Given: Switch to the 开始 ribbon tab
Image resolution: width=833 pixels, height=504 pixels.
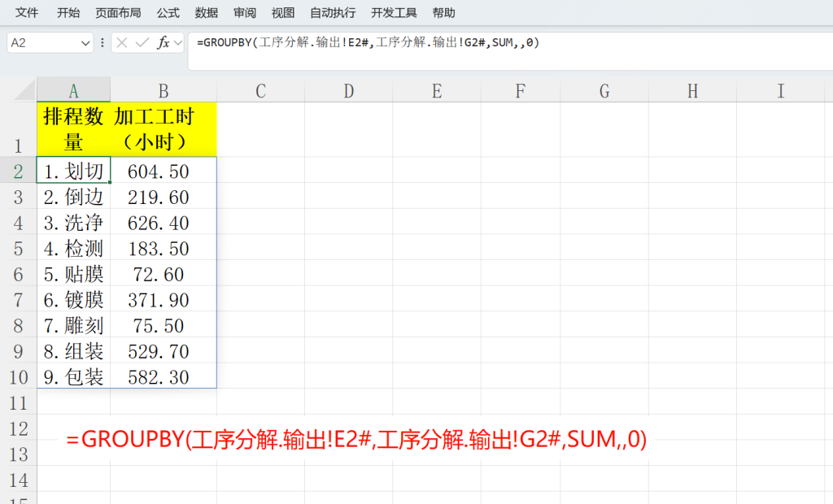Looking at the screenshot, I should (68, 13).
